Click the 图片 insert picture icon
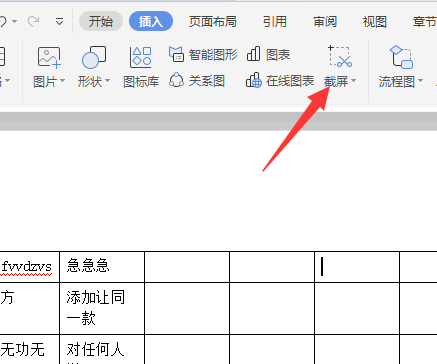 (49, 57)
